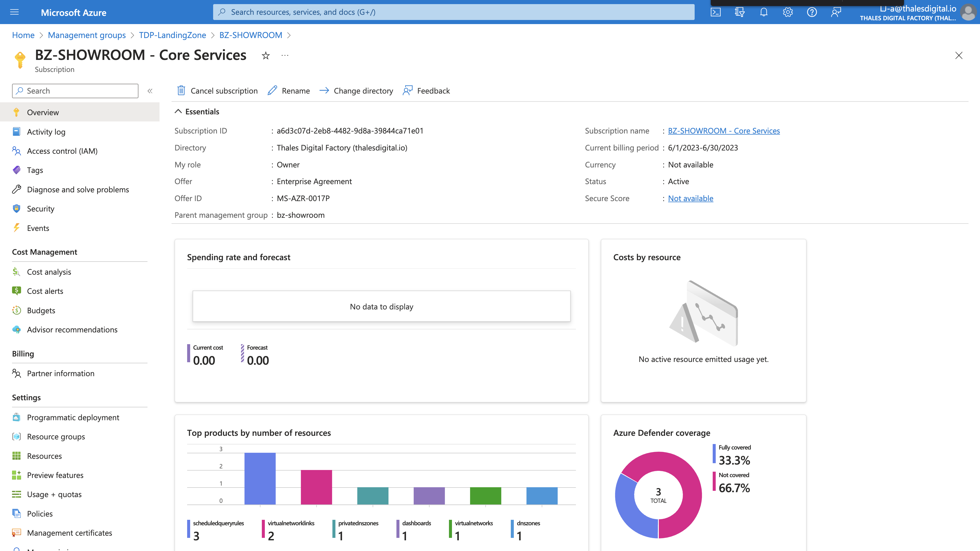
Task: Click the Forecast 0.00 value
Action: pyautogui.click(x=258, y=360)
